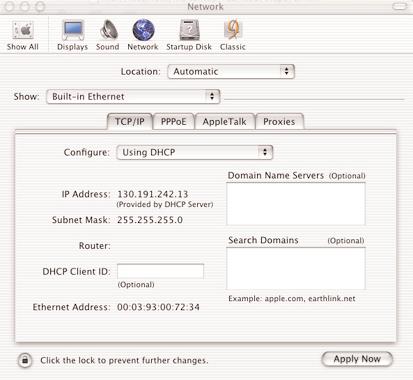Select the Network globe icon
The image size is (413, 380).
tap(143, 30)
